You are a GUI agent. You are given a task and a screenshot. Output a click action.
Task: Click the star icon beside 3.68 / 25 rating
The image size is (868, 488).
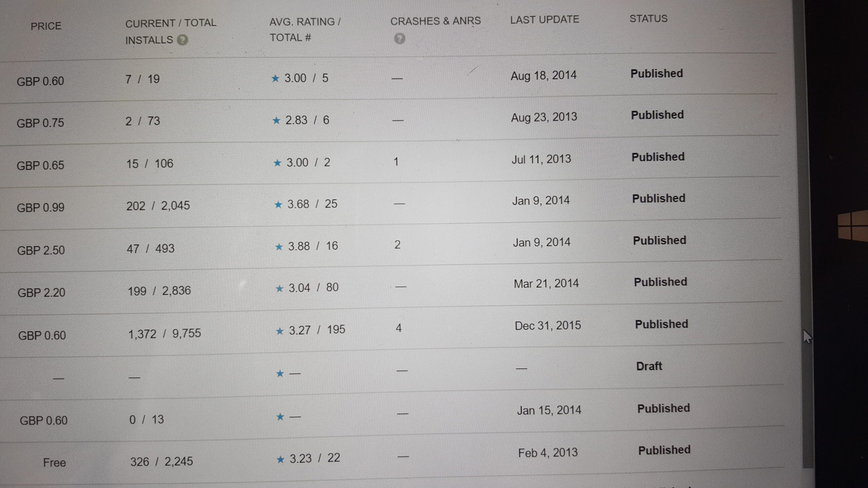tap(278, 205)
